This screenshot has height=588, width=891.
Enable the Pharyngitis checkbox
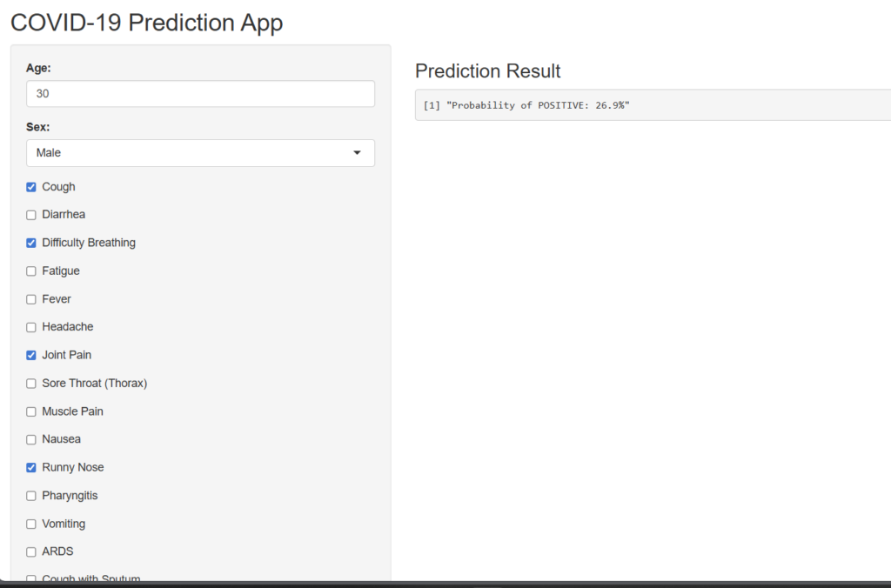(x=31, y=496)
